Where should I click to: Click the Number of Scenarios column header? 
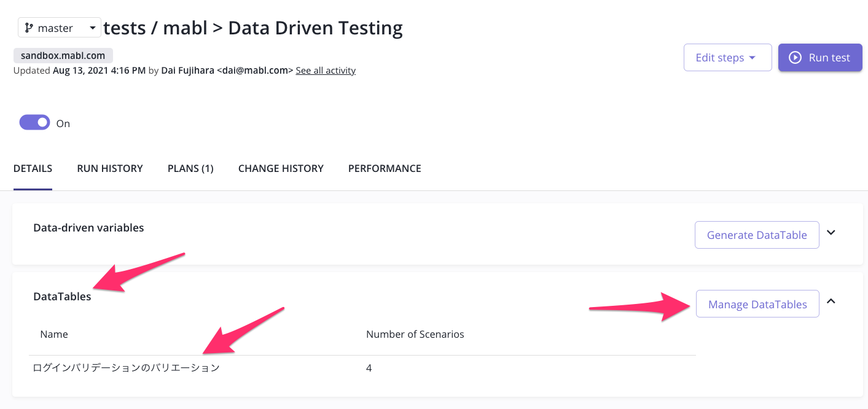click(415, 335)
